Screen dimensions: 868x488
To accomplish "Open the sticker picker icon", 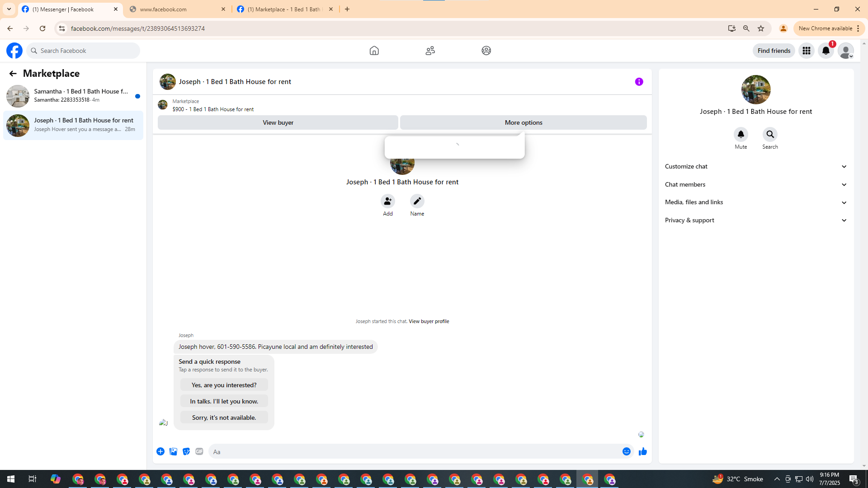I will click(186, 451).
